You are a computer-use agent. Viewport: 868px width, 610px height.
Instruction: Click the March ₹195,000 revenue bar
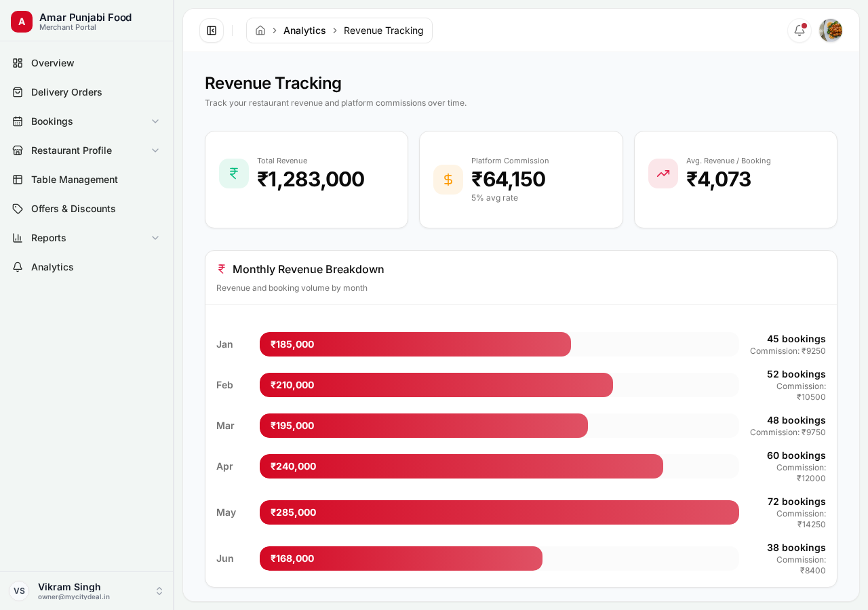(424, 426)
